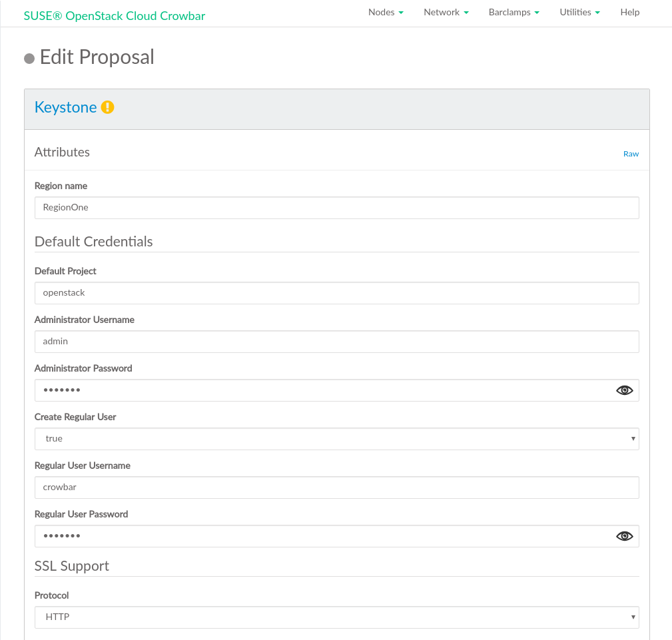Click the Administrator Username field

point(336,342)
